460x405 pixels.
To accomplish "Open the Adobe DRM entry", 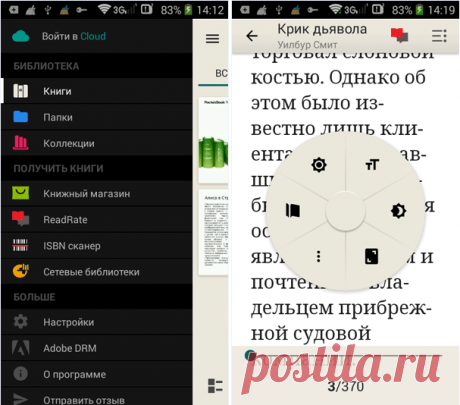I will tap(97, 348).
